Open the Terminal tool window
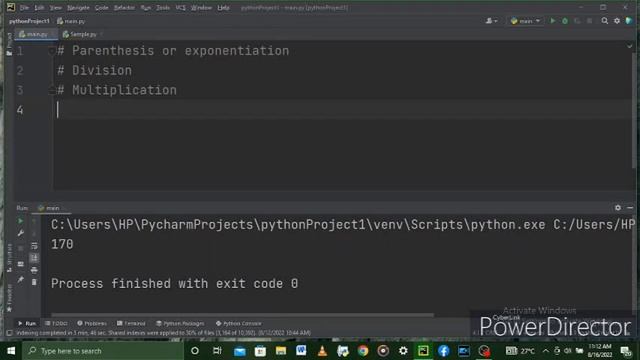 pyautogui.click(x=131, y=323)
